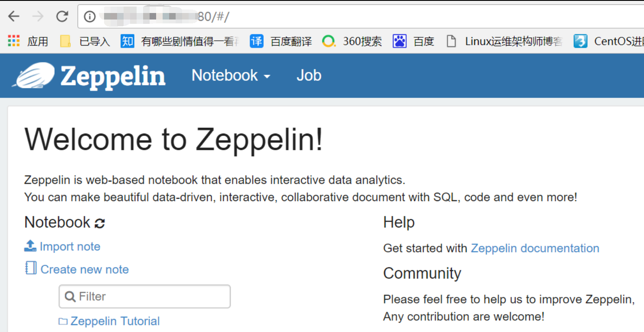Click the 百度 paw icon bookmark
This screenshot has width=644, height=332.
(399, 40)
